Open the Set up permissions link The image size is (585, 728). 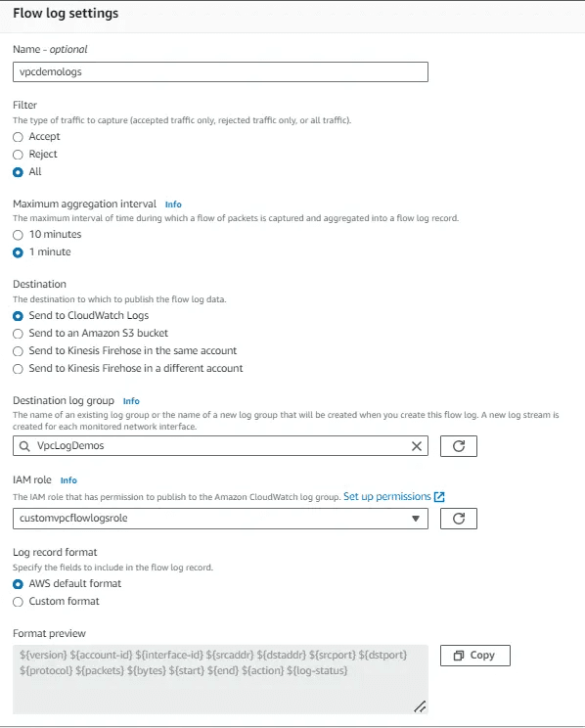387,497
